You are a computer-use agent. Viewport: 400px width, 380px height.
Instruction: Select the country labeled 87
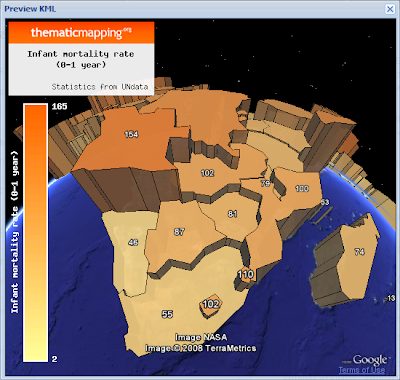(x=179, y=232)
